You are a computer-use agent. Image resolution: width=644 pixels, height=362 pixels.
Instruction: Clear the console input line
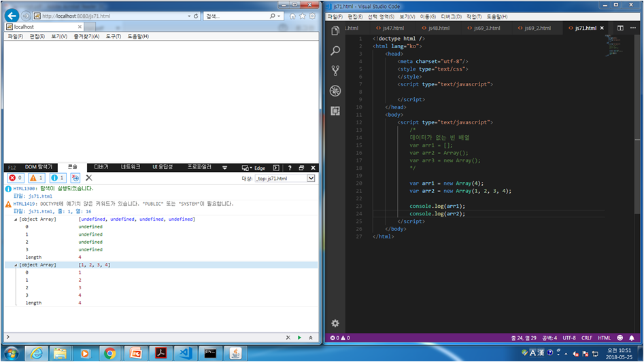pos(288,338)
